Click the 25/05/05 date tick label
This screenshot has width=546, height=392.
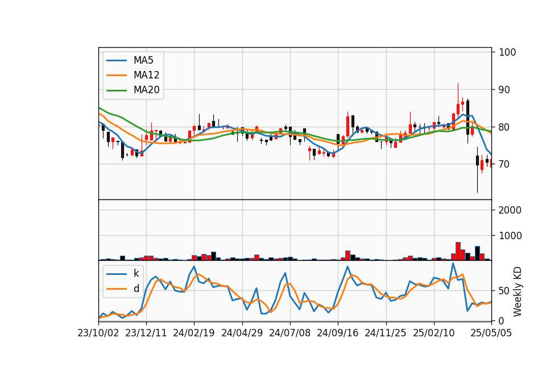(491, 333)
